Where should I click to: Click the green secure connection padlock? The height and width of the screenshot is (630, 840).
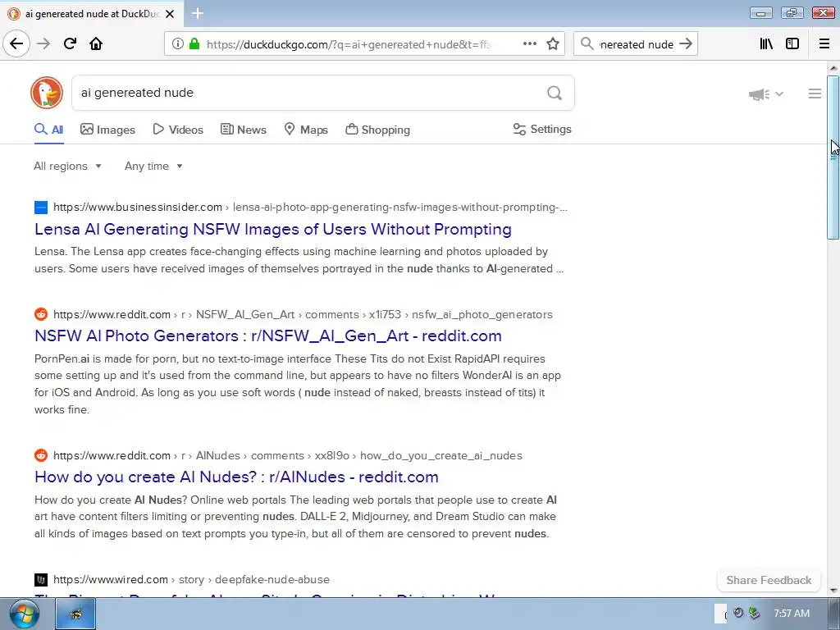pyautogui.click(x=194, y=44)
